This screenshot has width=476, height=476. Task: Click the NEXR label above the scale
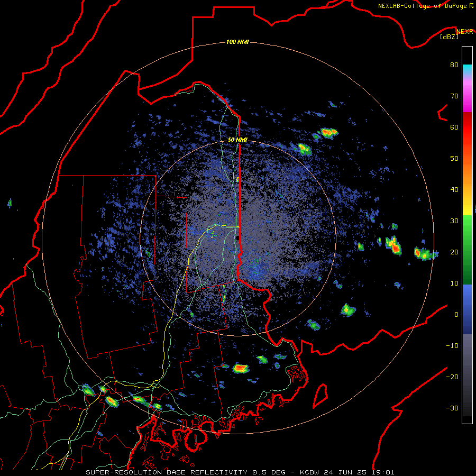[465, 32]
